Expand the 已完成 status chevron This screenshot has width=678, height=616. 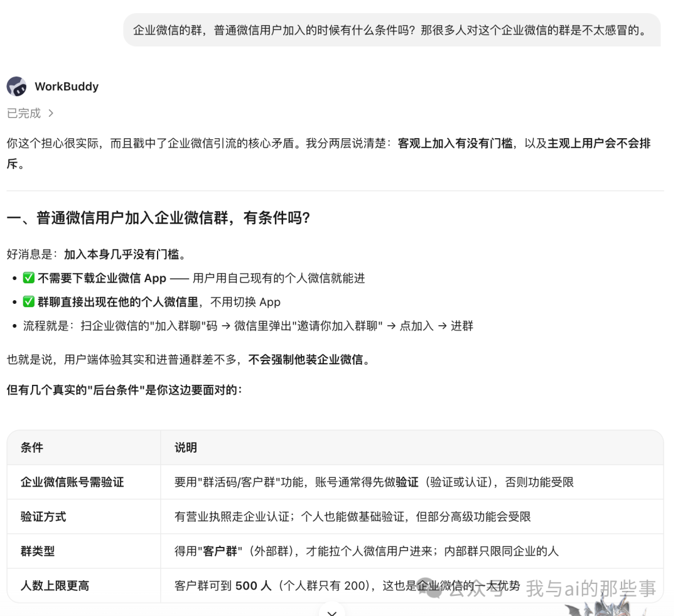(51, 113)
